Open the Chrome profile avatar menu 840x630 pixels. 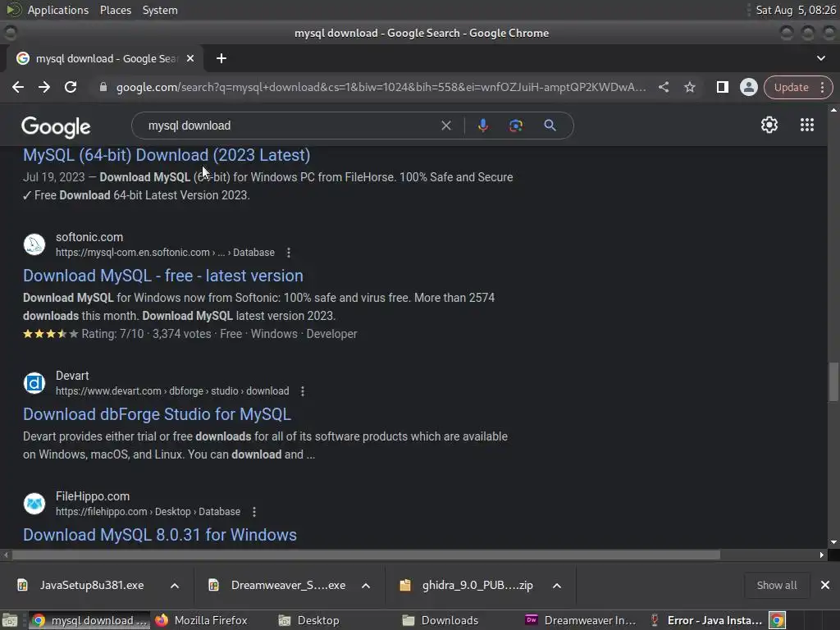tap(748, 87)
